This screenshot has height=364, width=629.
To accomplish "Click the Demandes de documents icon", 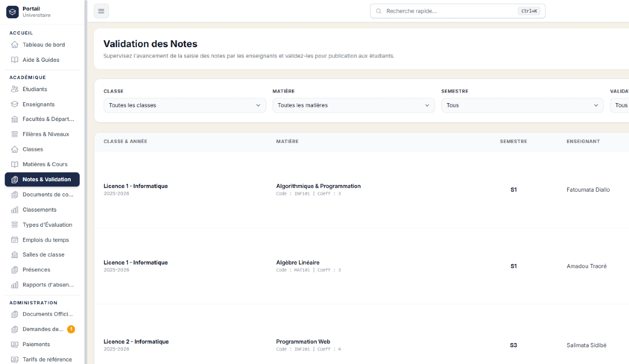I will [15, 329].
